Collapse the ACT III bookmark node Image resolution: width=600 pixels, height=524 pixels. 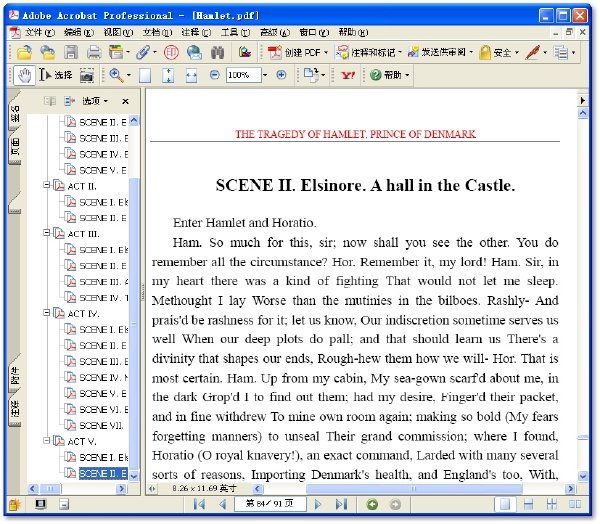coord(47,233)
